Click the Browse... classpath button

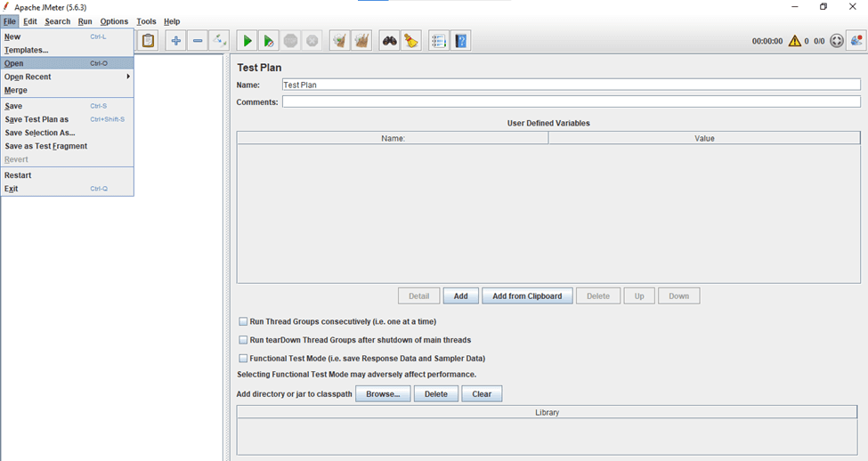pos(383,393)
